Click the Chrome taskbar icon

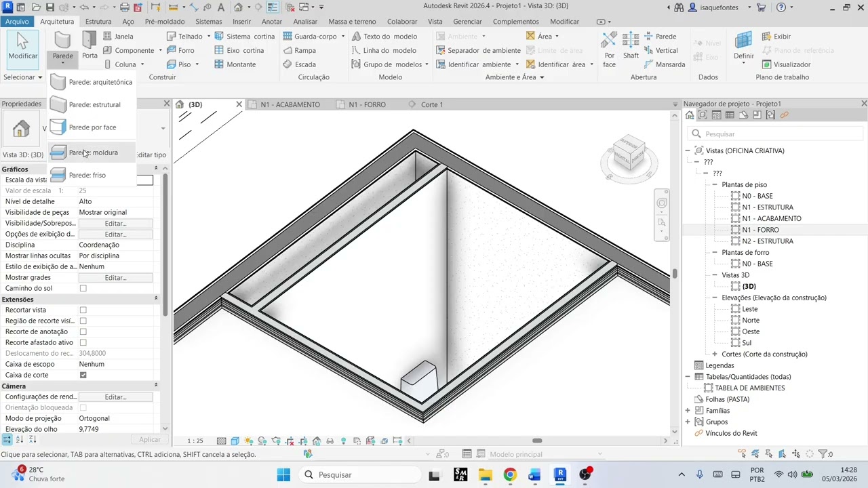coord(510,474)
